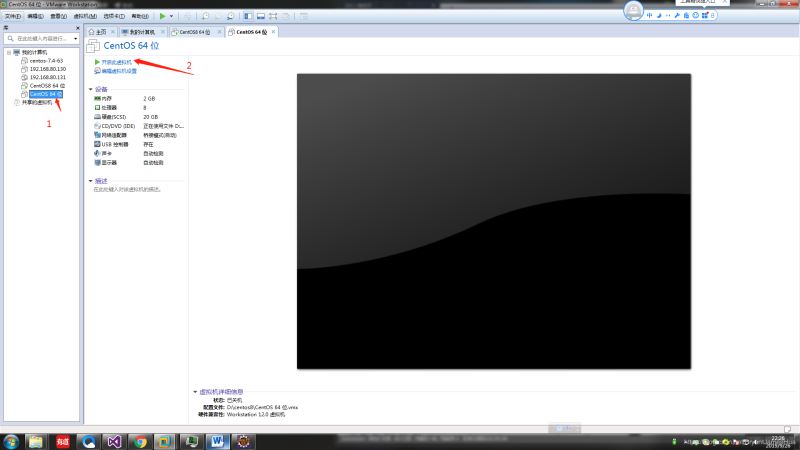This screenshot has height=450, width=800.
Task: Power on this virtual machine link
Action: [x=115, y=62]
